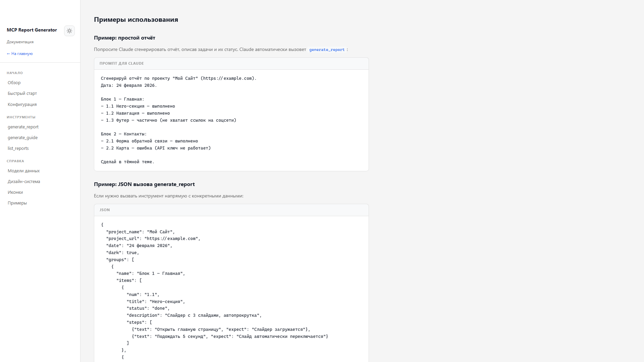Screen dimensions: 644x362
Task: Click the ПРОМПТ ДЛЯ CLAUDE code block header
Action: pos(121,63)
